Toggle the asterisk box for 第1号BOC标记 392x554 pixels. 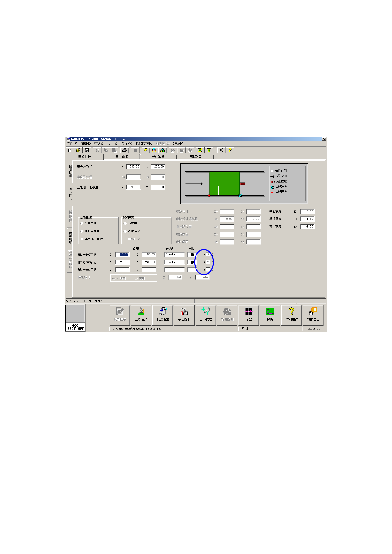point(208,254)
